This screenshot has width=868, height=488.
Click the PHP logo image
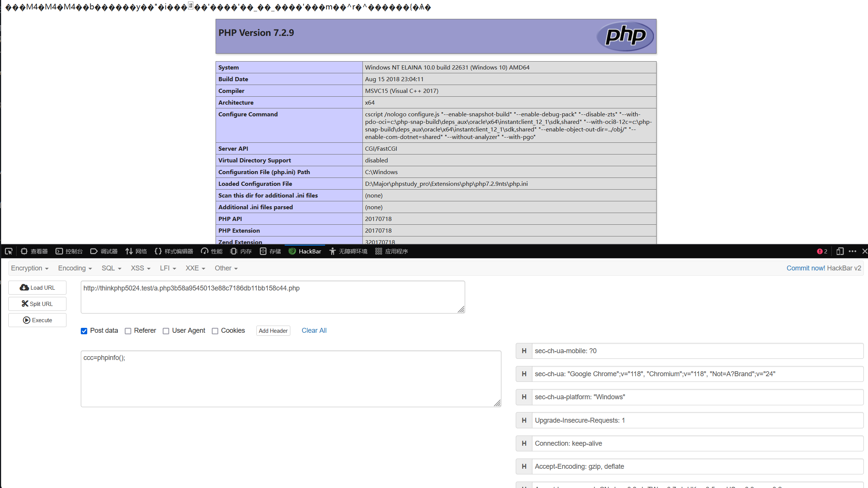[625, 36]
